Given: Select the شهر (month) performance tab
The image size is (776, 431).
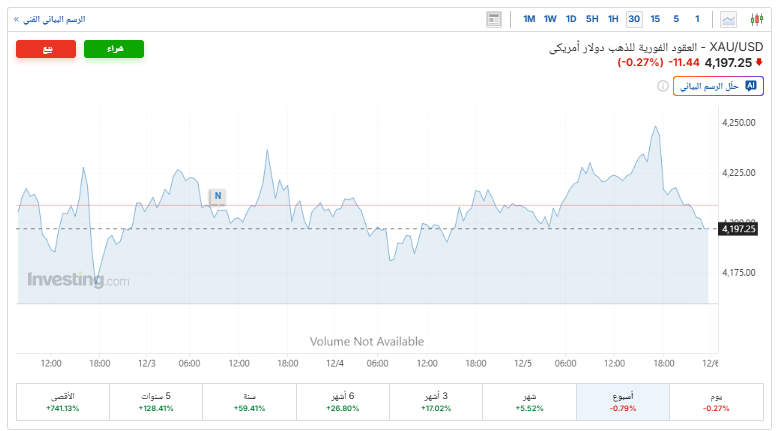Looking at the screenshot, I should pos(529,401).
